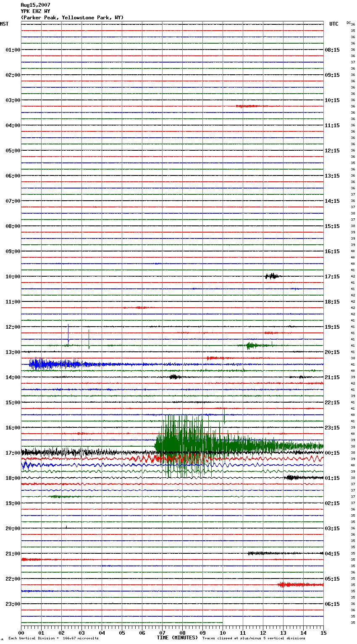Select the 10:00 MST row label
The image size is (357, 644).
point(13,277)
